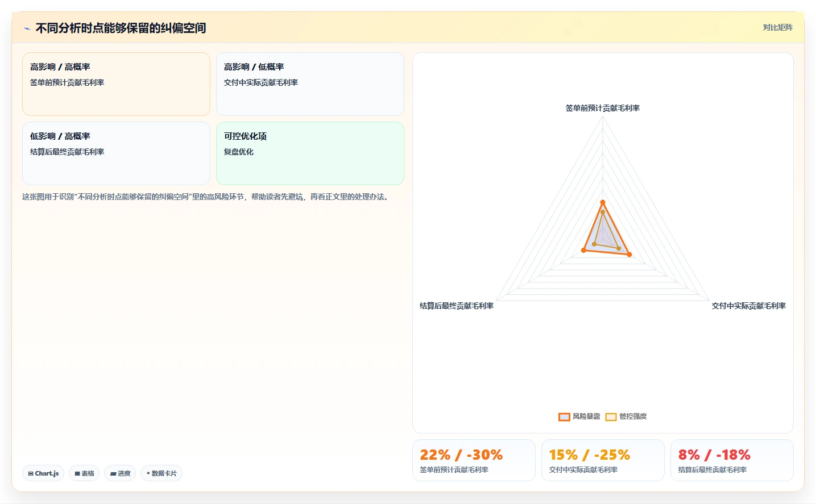Viewport: 816px width, 504px height.
Task: Open the 高影响 / 低概率 quadrant card
Action: point(310,84)
